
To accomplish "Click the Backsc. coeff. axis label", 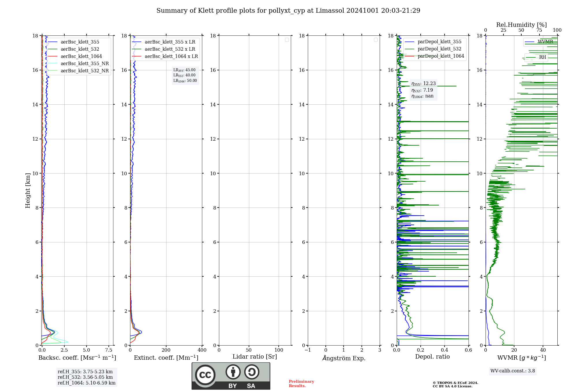I will point(77,358).
